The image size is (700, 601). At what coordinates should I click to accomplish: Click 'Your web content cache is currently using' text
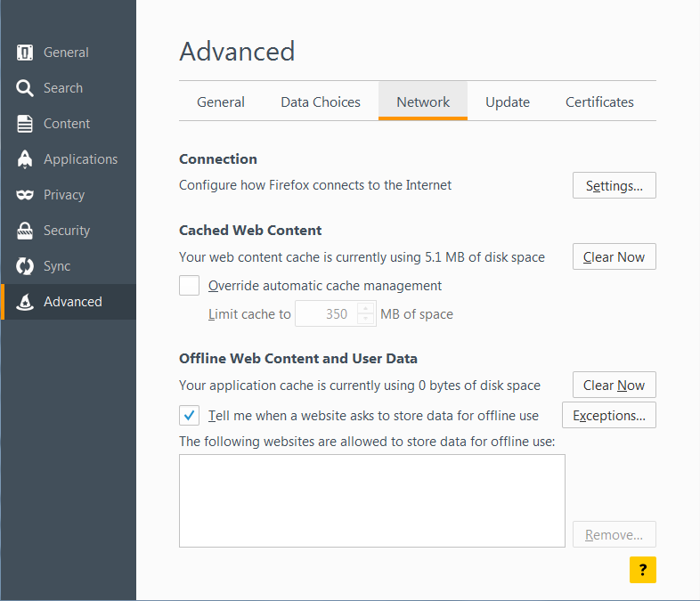click(x=362, y=257)
